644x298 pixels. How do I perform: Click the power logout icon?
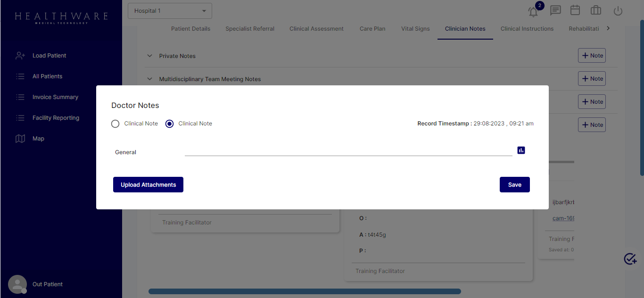click(x=618, y=11)
